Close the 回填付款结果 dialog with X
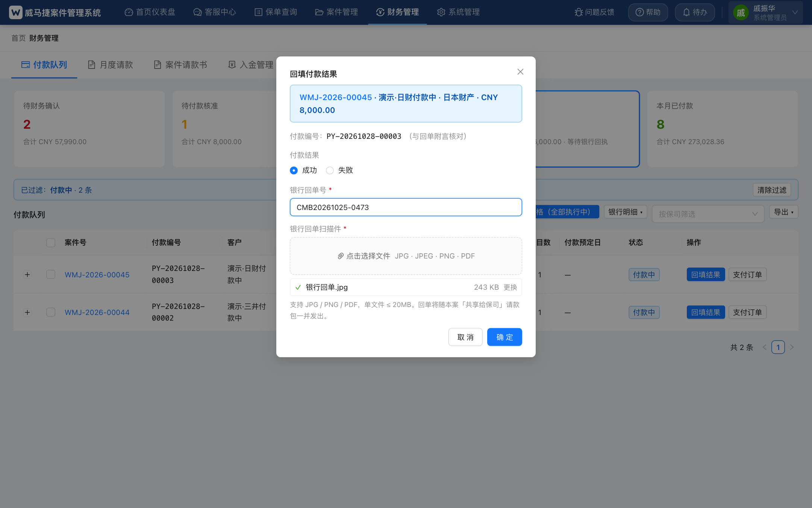The width and height of the screenshot is (812, 508). point(520,71)
